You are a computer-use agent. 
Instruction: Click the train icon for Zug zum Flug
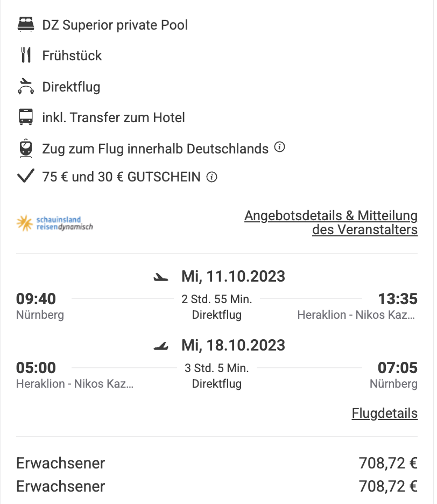tap(26, 148)
